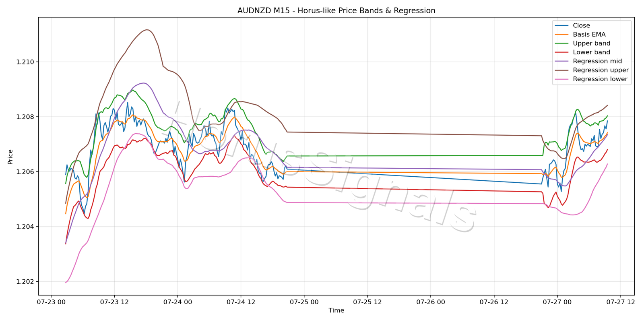Click the 1.202 y-axis tick label
Viewport: 644px width, 322px height.
coord(25,282)
